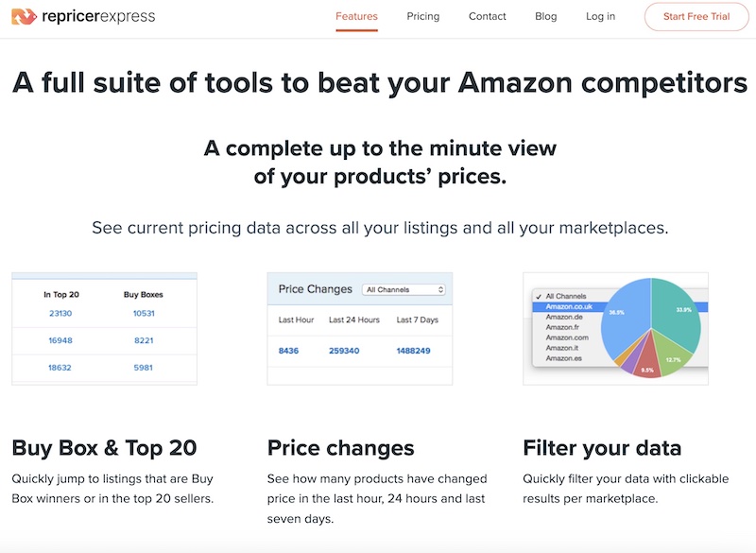This screenshot has height=553, width=756.
Task: Click the Last 7 Days value 1488249
Action: (x=413, y=351)
